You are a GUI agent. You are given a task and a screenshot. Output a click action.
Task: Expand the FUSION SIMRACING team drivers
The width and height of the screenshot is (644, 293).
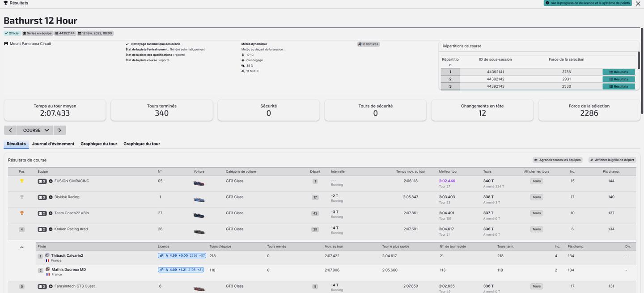51,181
